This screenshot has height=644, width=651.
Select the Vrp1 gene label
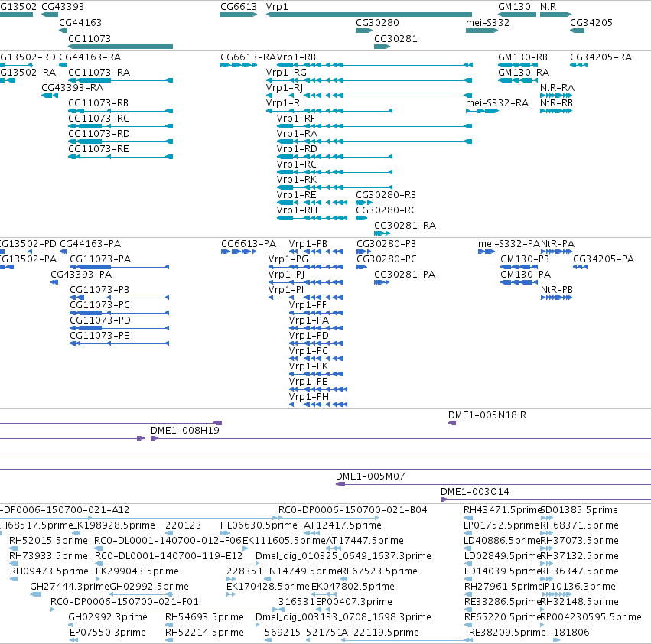tap(277, 7)
